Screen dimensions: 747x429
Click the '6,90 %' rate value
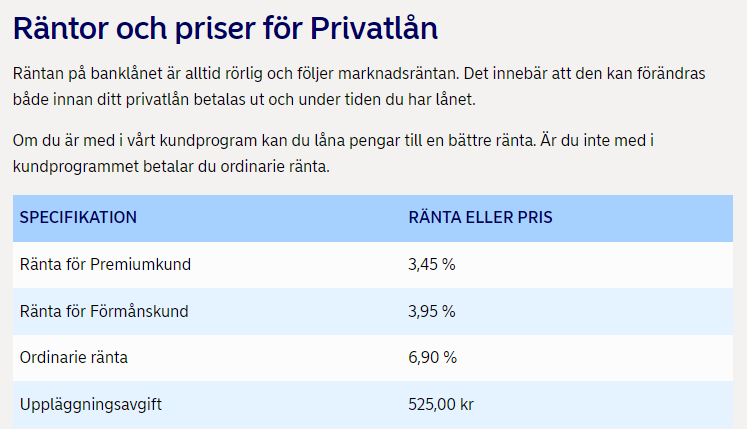(432, 357)
